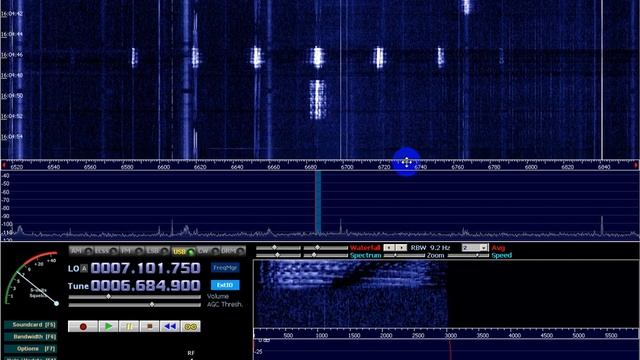Click 1000 on the audio frequency scale
This screenshot has height=360, width=640.
click(322, 336)
